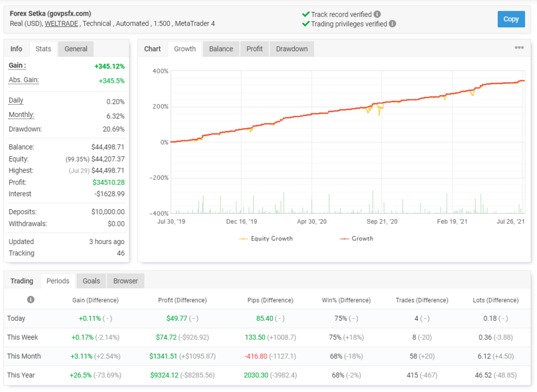The image size is (537, 392).
Task: Click the 200% chart axis label
Action: pos(160,107)
